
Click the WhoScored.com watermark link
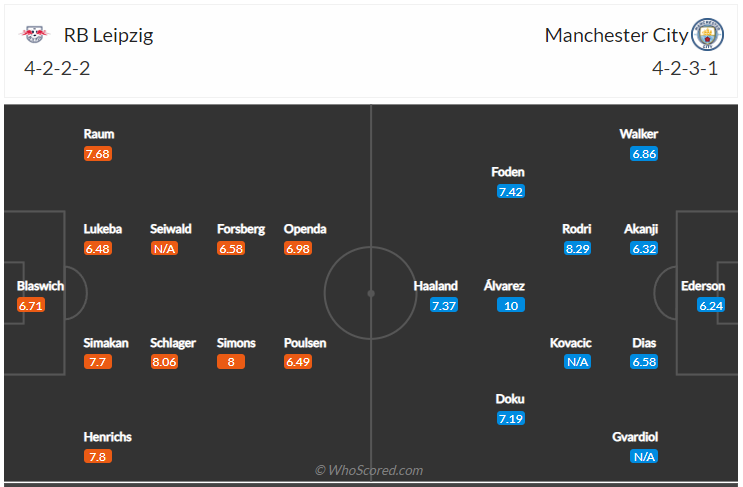click(x=369, y=470)
